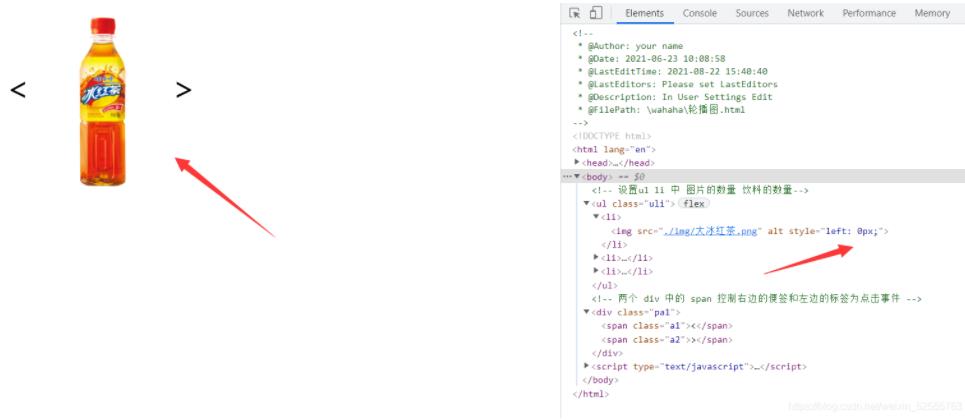Switch to the Performance tab

tap(868, 13)
